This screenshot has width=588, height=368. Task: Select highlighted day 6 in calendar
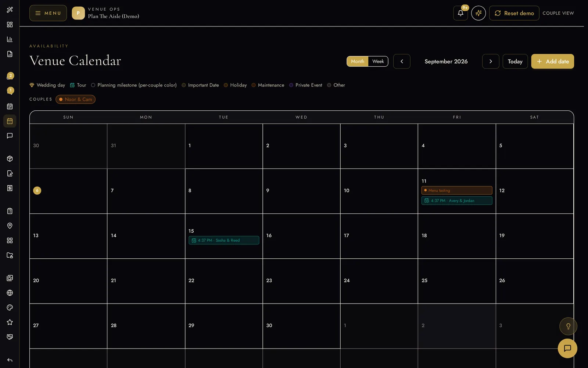(37, 190)
